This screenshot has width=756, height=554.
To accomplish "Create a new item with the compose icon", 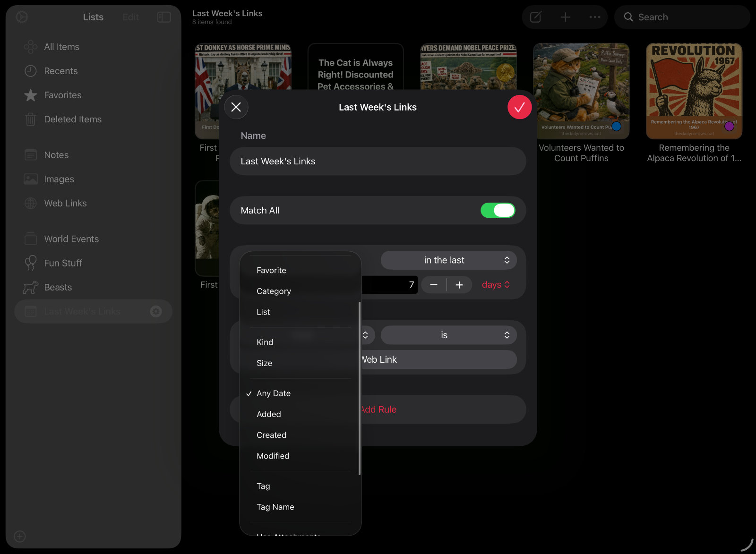I will (535, 17).
